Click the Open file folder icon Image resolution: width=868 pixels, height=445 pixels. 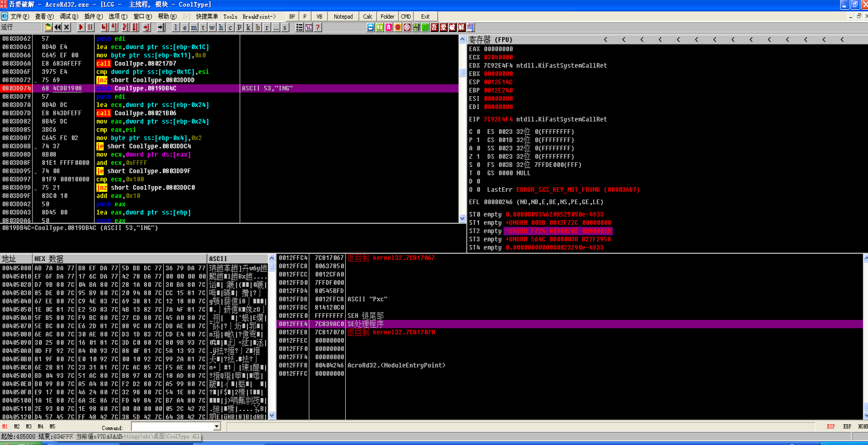(x=48, y=27)
